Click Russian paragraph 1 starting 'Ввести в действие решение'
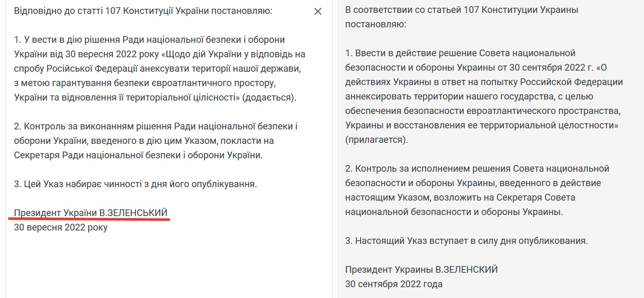The image size is (644, 298). point(484,96)
